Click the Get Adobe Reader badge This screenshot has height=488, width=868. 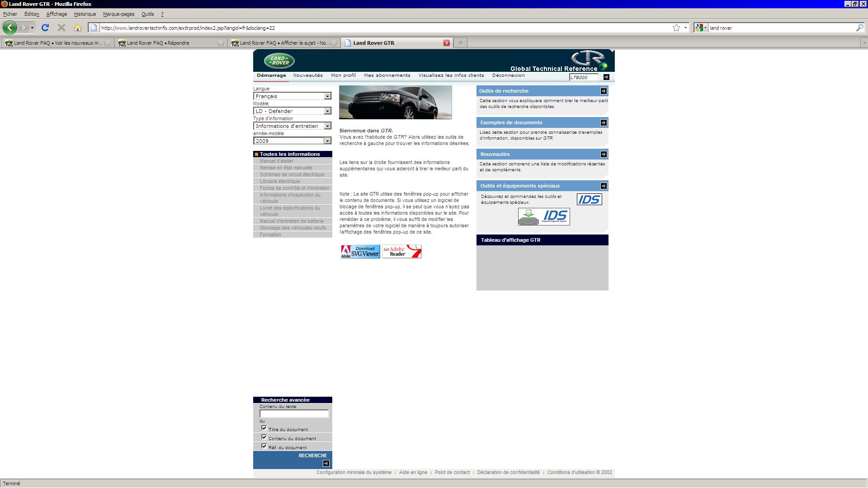point(401,252)
